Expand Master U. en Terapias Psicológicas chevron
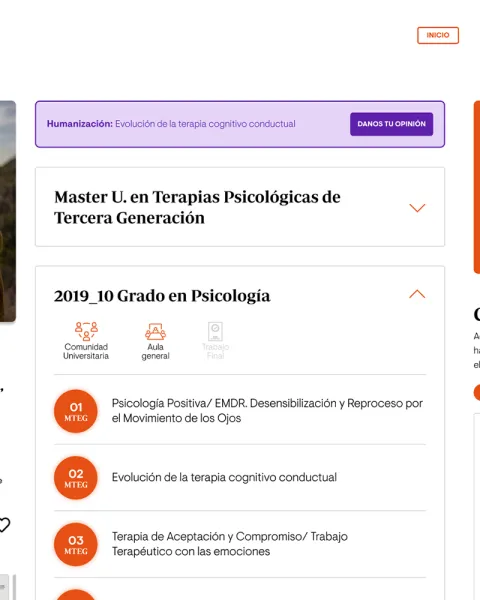The width and height of the screenshot is (480, 600). pyautogui.click(x=417, y=208)
